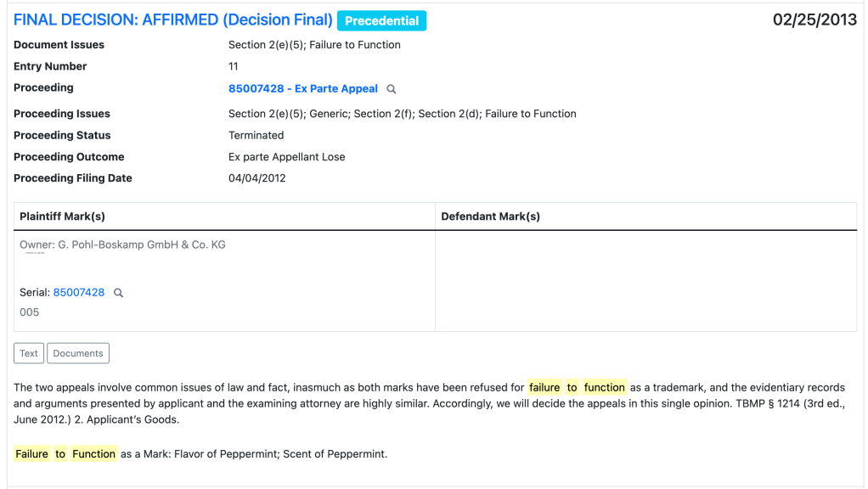Click highlighted word "function" in first paragraph
Viewport: 868px width, 489px height.
(x=605, y=387)
